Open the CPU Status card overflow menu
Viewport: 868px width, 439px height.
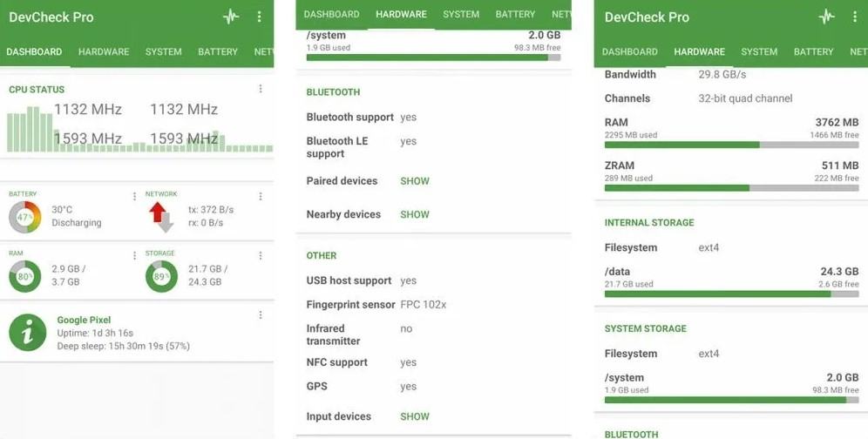pos(261,89)
